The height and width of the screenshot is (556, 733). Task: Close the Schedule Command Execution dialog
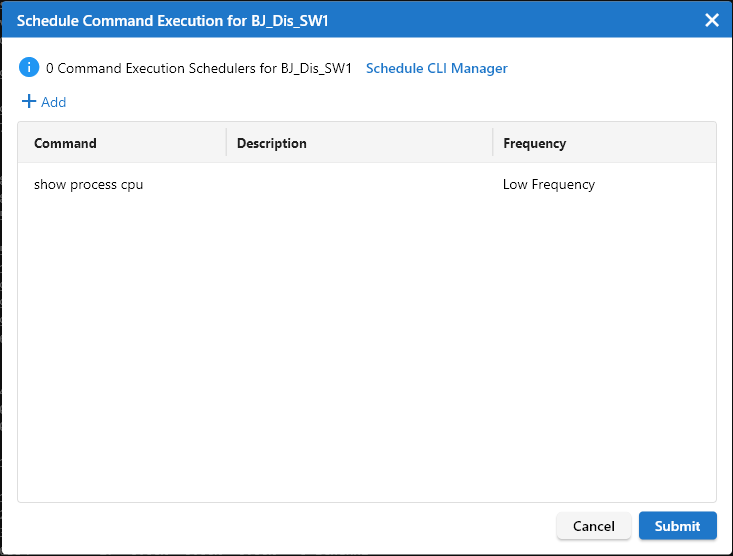(712, 20)
